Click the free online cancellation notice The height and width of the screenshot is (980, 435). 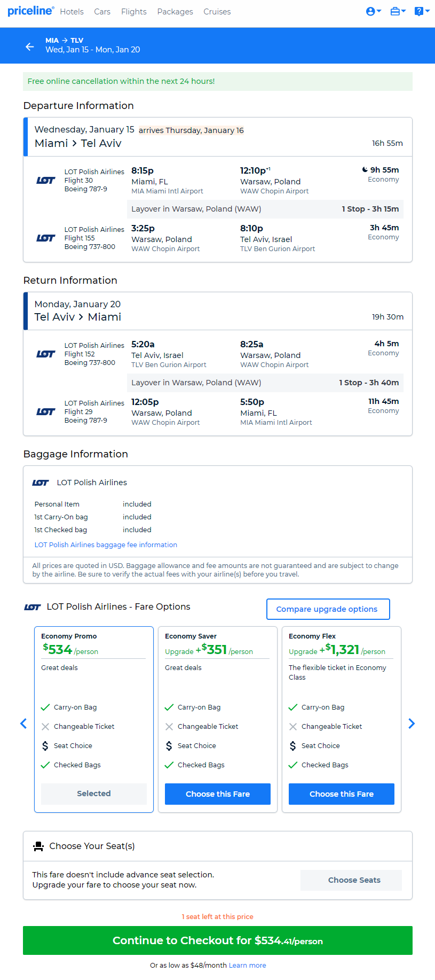[218, 81]
